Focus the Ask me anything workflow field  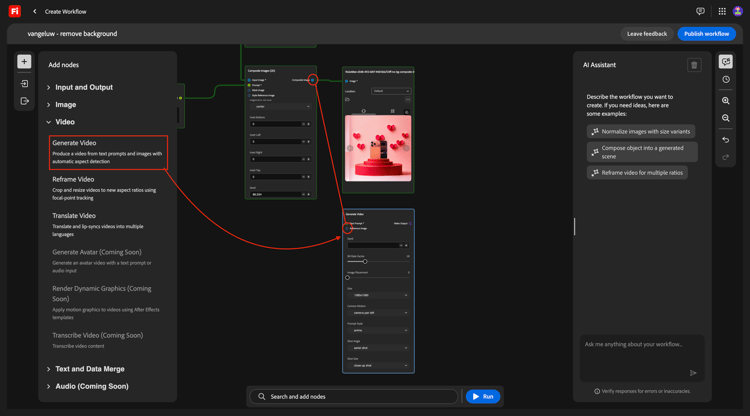pos(642,358)
